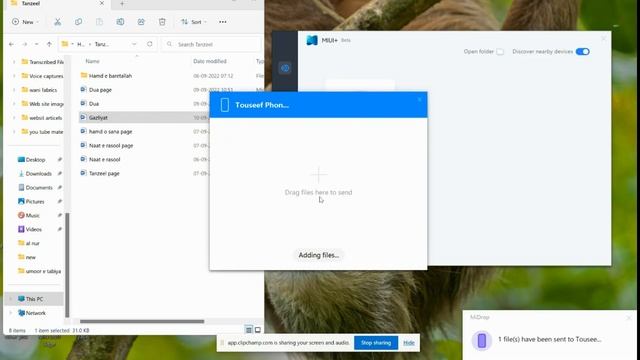Sort by the Date modified column header
The height and width of the screenshot is (360, 640).
point(210,61)
